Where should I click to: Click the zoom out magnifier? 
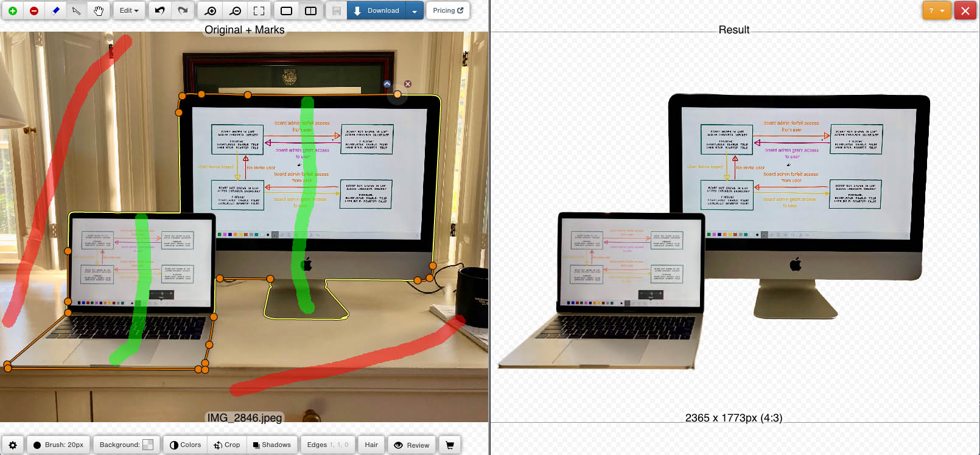[x=235, y=11]
